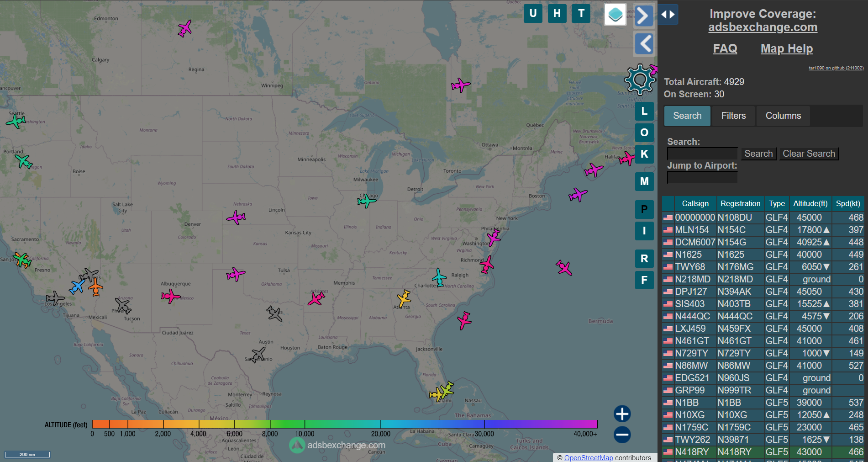The width and height of the screenshot is (868, 462).
Task: Sort table by Altitude(ft) column
Action: click(x=810, y=203)
